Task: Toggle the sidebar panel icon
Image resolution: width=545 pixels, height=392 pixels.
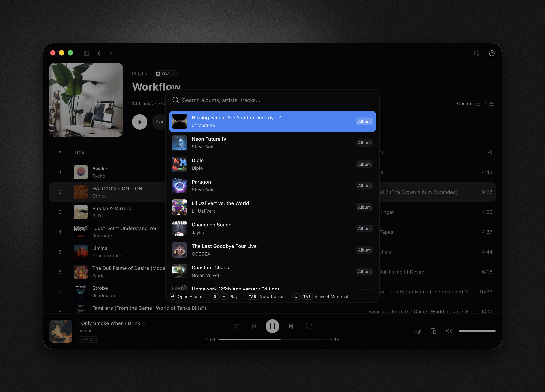Action: coord(86,53)
